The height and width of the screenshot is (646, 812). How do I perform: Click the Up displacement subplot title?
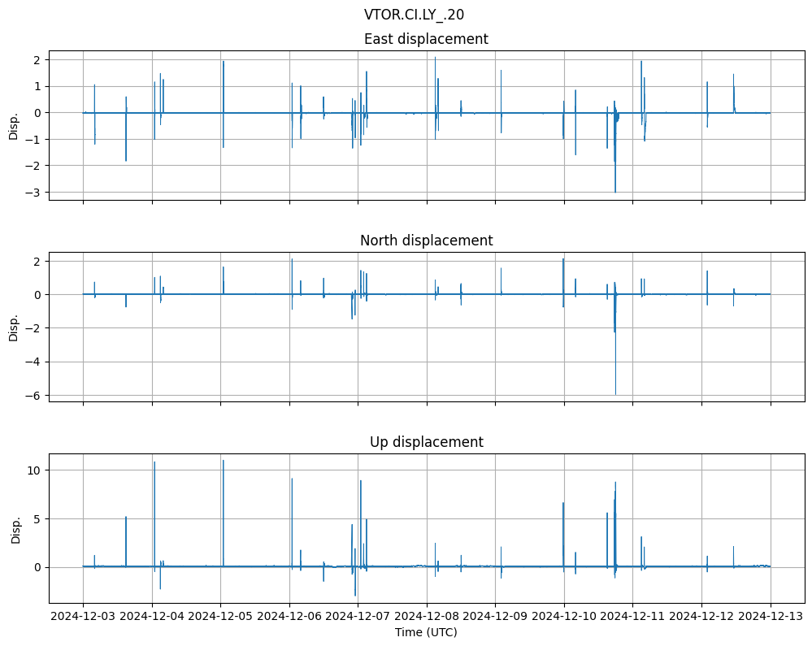426,442
